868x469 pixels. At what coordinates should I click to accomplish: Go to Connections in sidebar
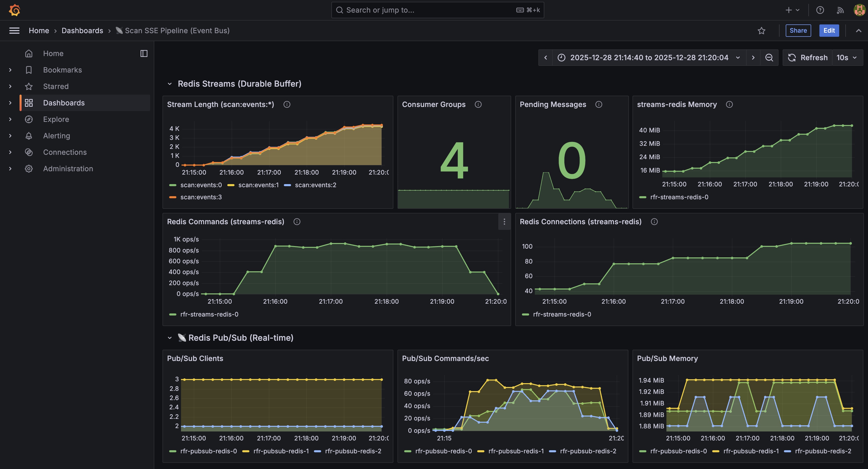[x=65, y=152]
